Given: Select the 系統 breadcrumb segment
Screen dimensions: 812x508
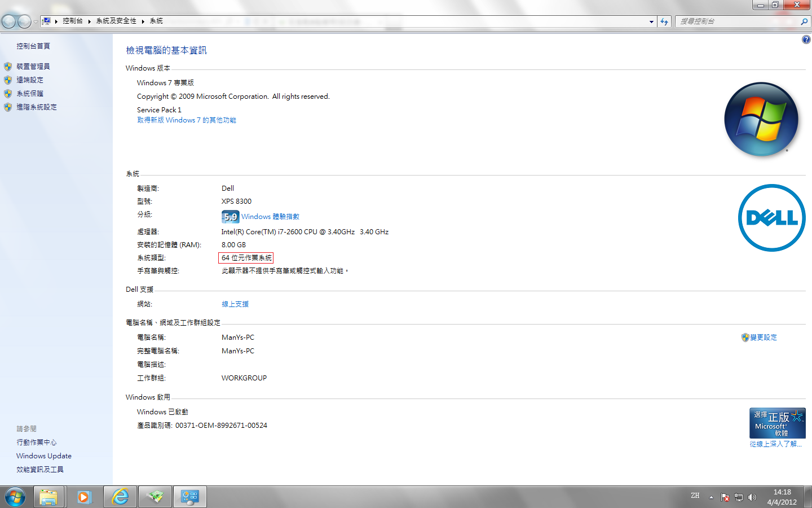Looking at the screenshot, I should [x=156, y=21].
